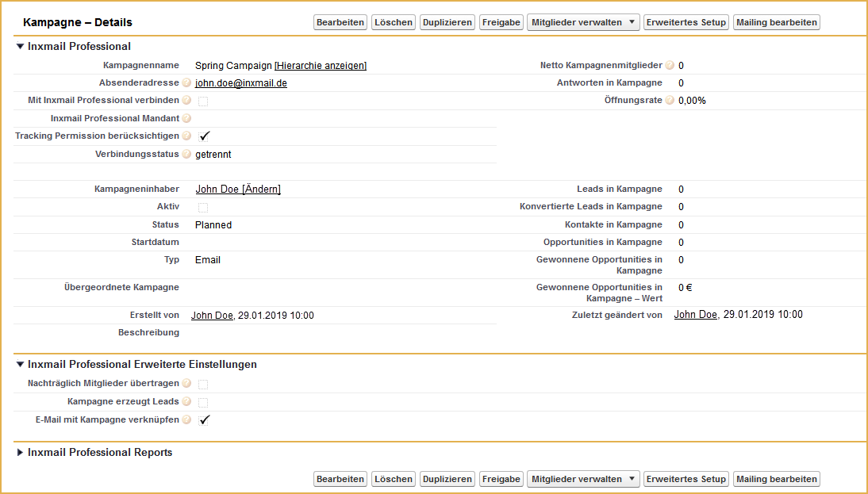The image size is (868, 494).
Task: Show help for Tracking Permission berücksichtigen
Action: point(186,136)
